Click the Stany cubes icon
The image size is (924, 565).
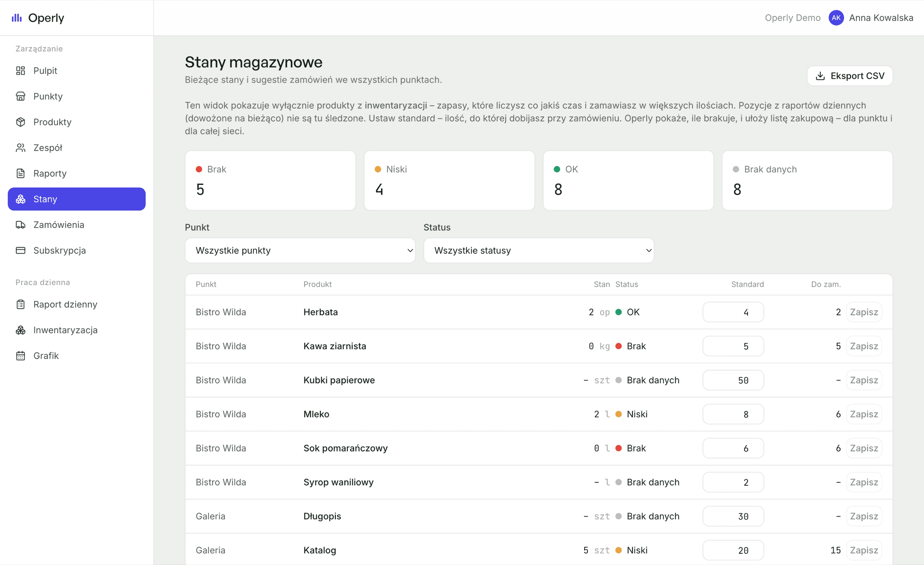(21, 199)
